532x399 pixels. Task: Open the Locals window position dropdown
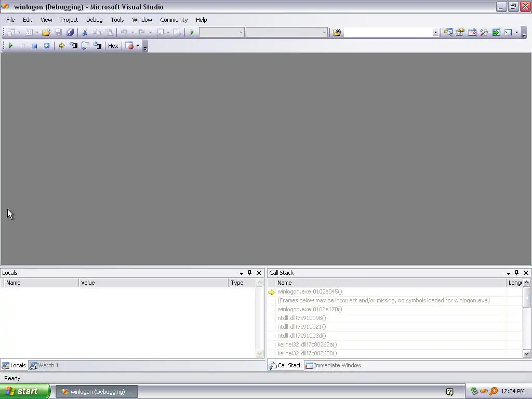point(241,273)
